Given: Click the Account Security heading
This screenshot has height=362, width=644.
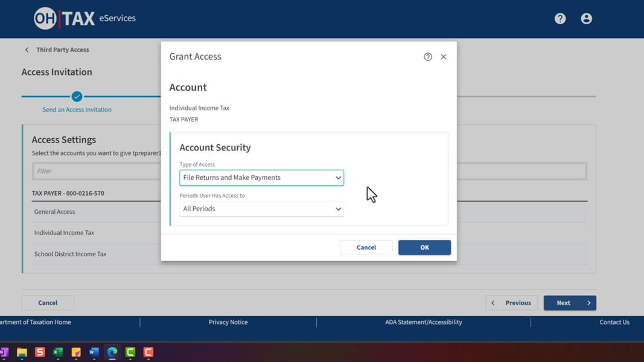Looking at the screenshot, I should tap(215, 147).
